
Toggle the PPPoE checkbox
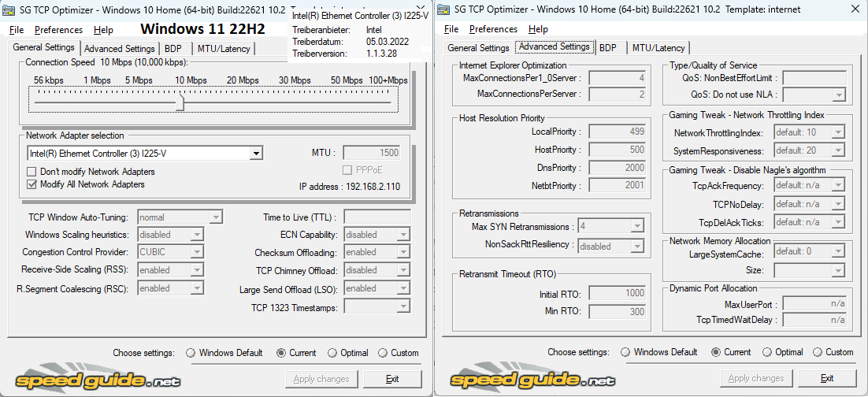pos(347,170)
